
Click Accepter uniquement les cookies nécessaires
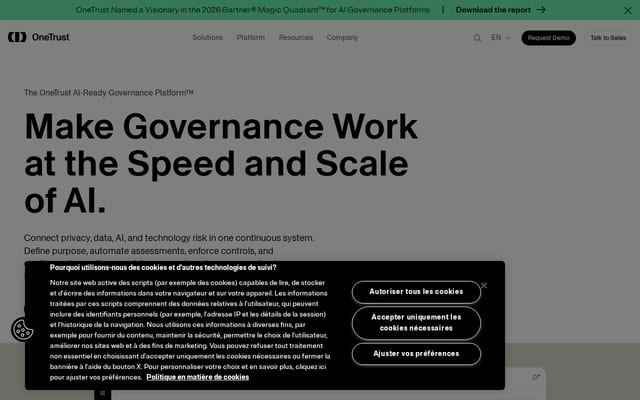coord(416,323)
